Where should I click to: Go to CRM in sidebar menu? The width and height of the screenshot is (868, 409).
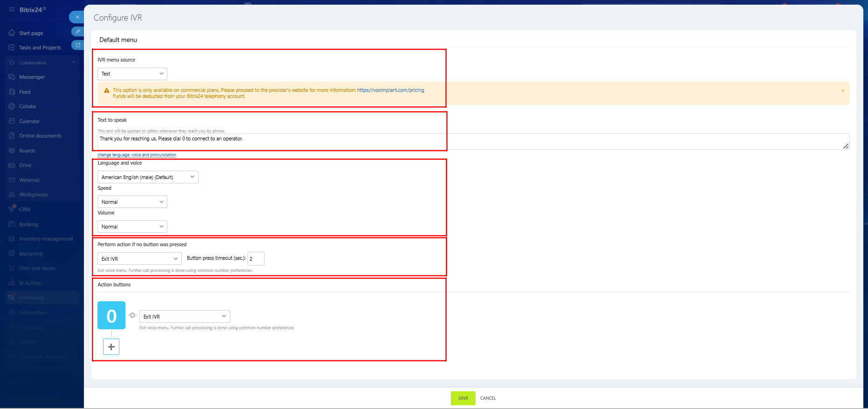[25, 209]
